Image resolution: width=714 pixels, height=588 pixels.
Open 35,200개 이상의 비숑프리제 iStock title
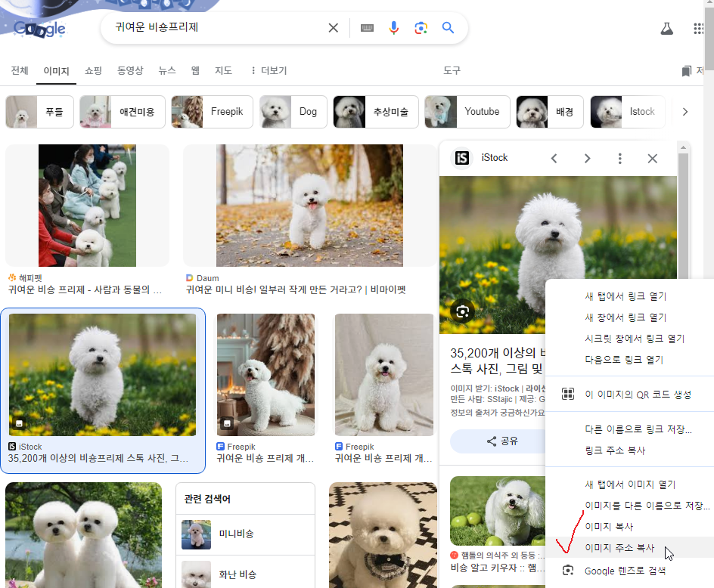pos(98,458)
